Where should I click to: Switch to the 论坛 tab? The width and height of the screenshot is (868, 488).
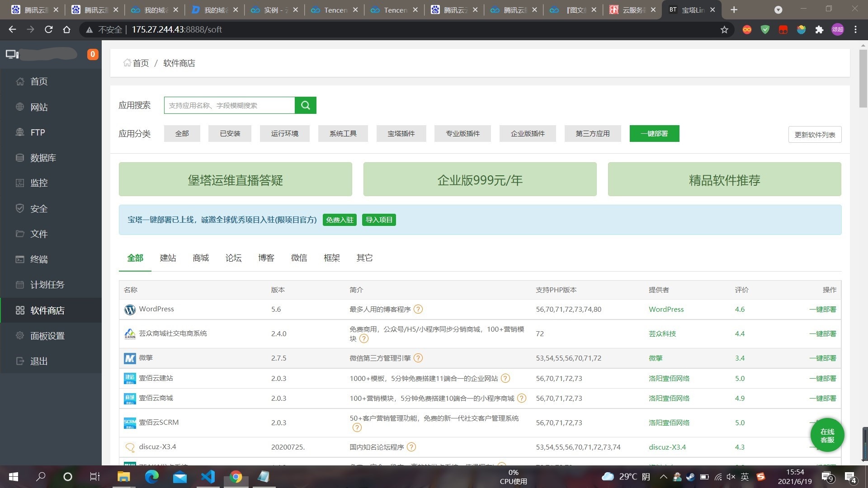pos(234,258)
